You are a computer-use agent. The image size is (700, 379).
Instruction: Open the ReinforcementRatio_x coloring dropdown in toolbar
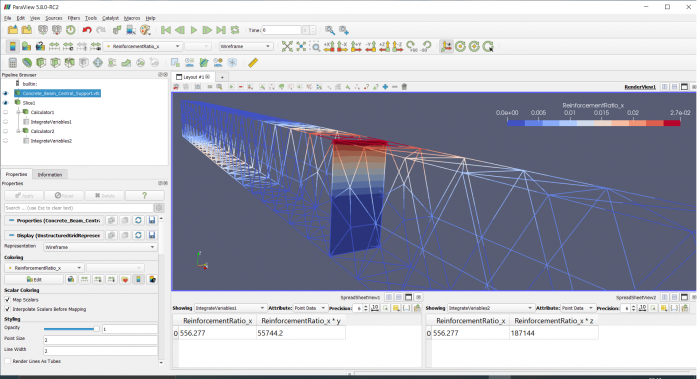click(142, 46)
